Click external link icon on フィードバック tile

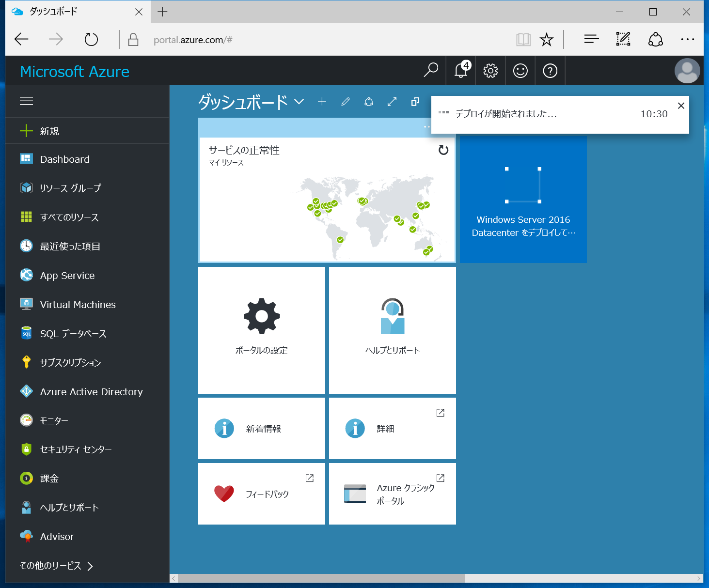(310, 478)
